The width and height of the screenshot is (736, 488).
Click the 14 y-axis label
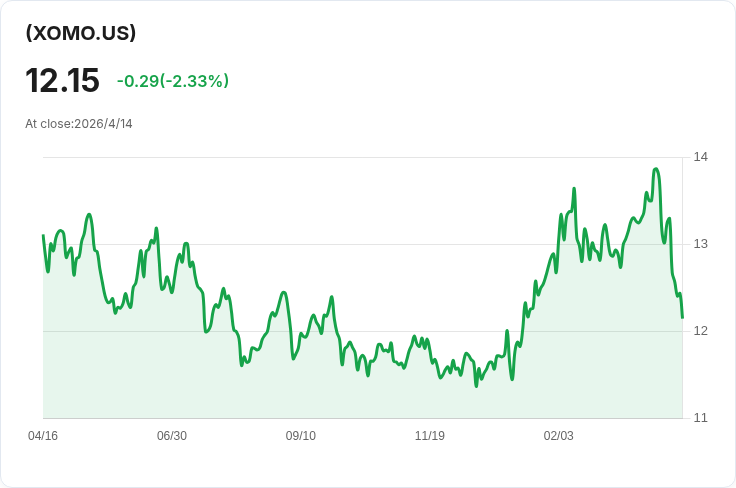pos(700,157)
